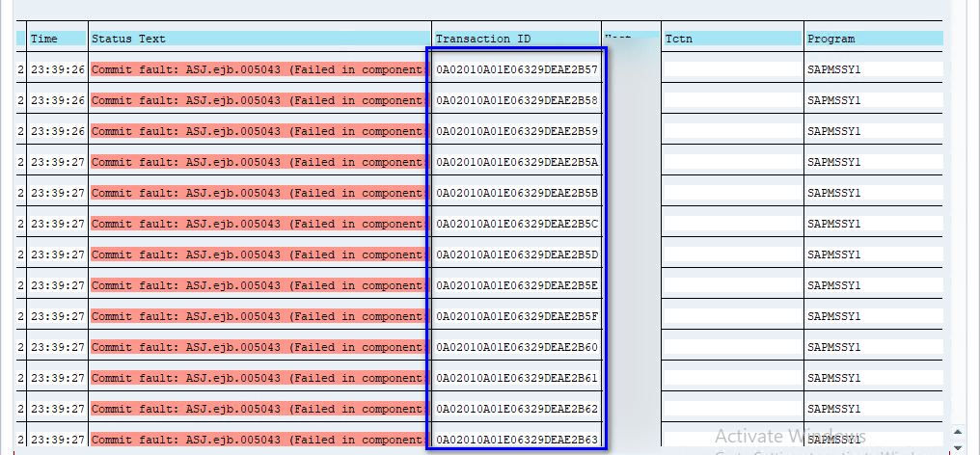This screenshot has height=455, width=980.
Task: Click transaction ID ending in 2B60
Action: click(x=517, y=347)
